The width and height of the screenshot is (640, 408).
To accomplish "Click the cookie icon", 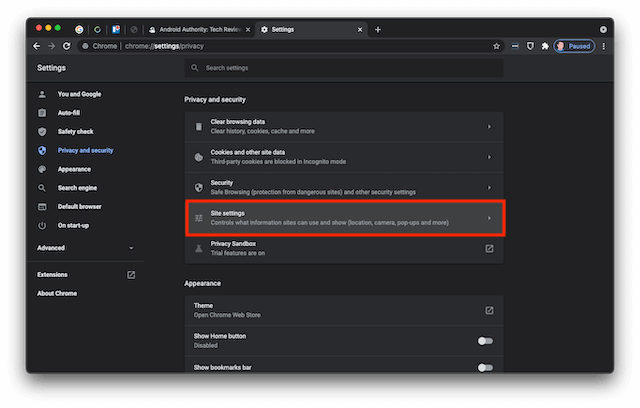I will click(x=198, y=157).
